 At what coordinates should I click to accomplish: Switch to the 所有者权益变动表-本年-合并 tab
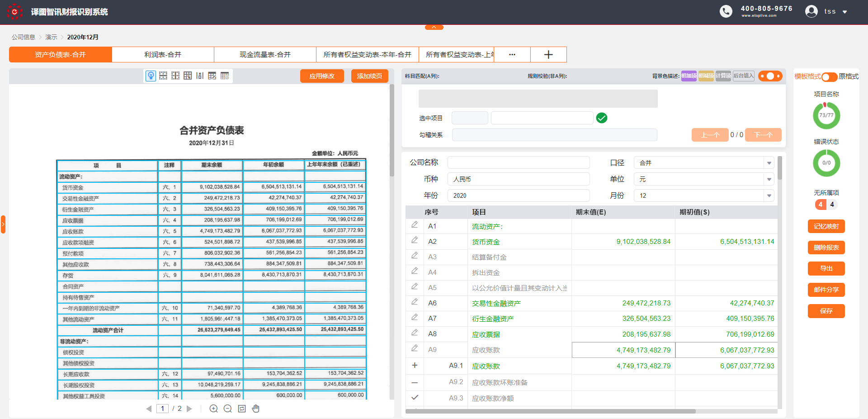tap(368, 55)
